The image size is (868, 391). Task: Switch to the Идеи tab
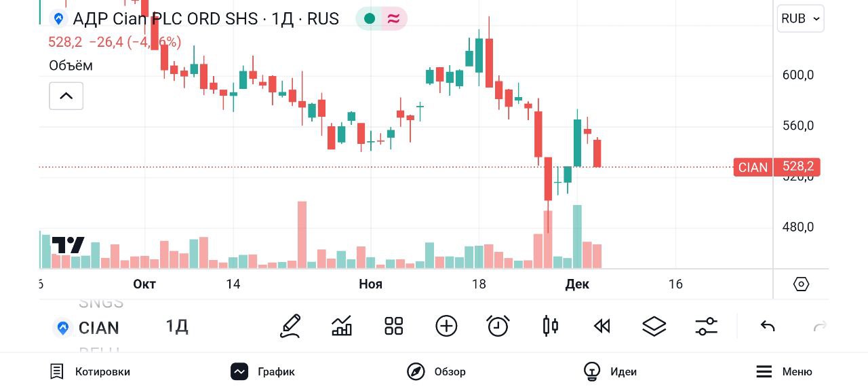point(610,371)
